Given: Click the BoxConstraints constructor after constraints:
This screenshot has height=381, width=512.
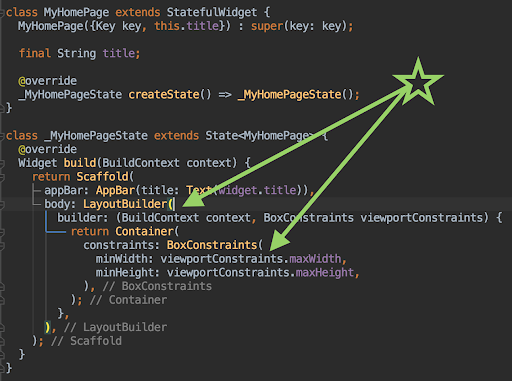Looking at the screenshot, I should coord(212,245).
